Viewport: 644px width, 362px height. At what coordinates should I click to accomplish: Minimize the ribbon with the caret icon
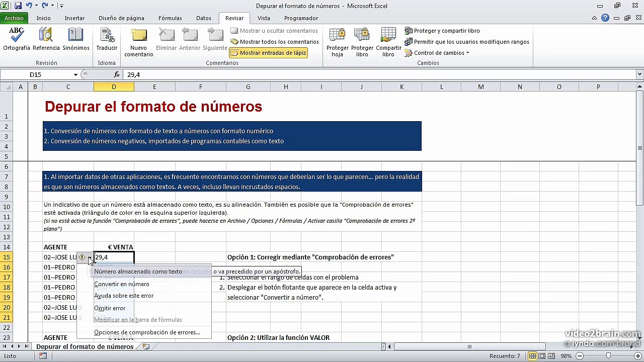tap(595, 18)
